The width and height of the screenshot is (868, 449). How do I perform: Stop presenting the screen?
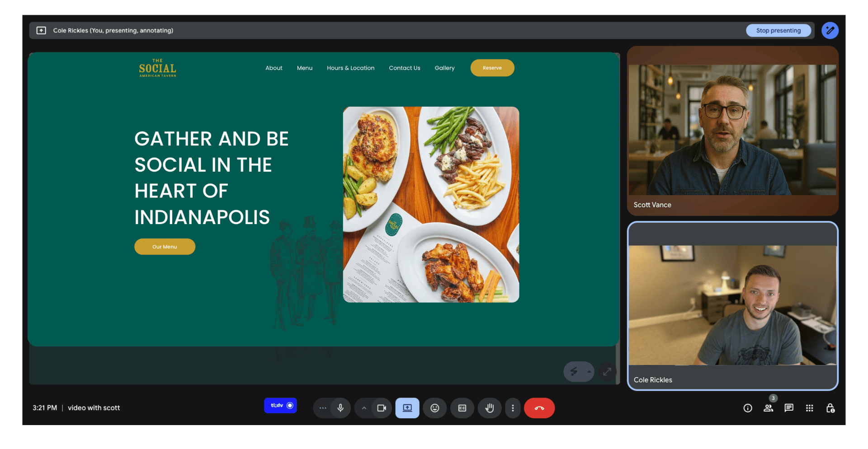point(778,30)
